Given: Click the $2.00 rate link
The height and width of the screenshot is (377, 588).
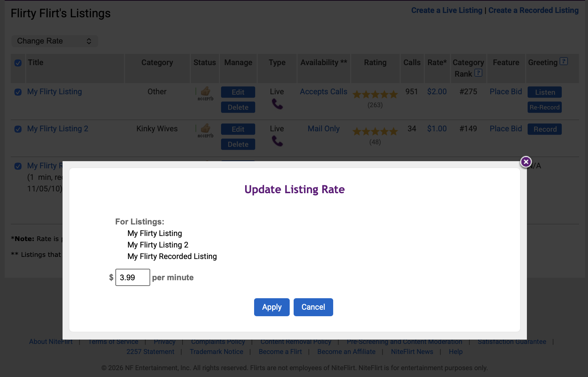Looking at the screenshot, I should (437, 92).
